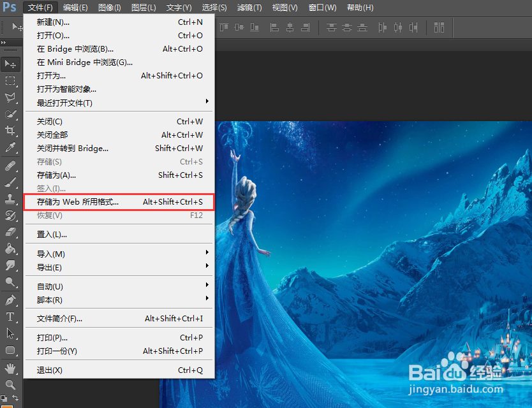This screenshot has width=532, height=408.
Task: Choose 关闭全部 from the File menu
Action: pyautogui.click(x=119, y=135)
